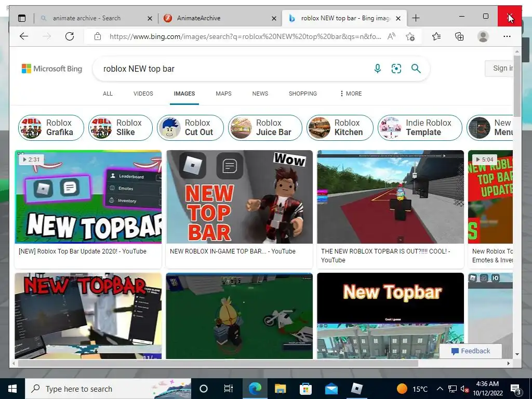Click the Microsoft Bing logo
The height and width of the screenshot is (399, 532).
(x=52, y=69)
